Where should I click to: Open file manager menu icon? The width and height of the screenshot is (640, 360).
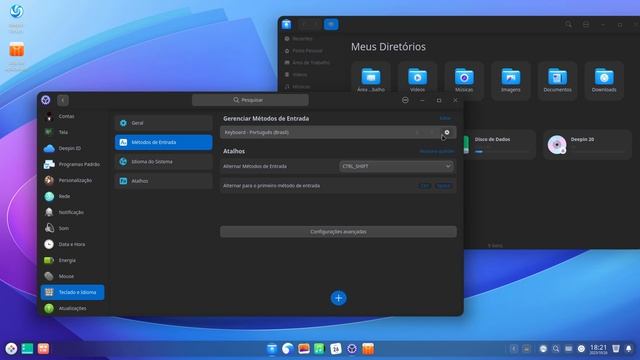586,24
